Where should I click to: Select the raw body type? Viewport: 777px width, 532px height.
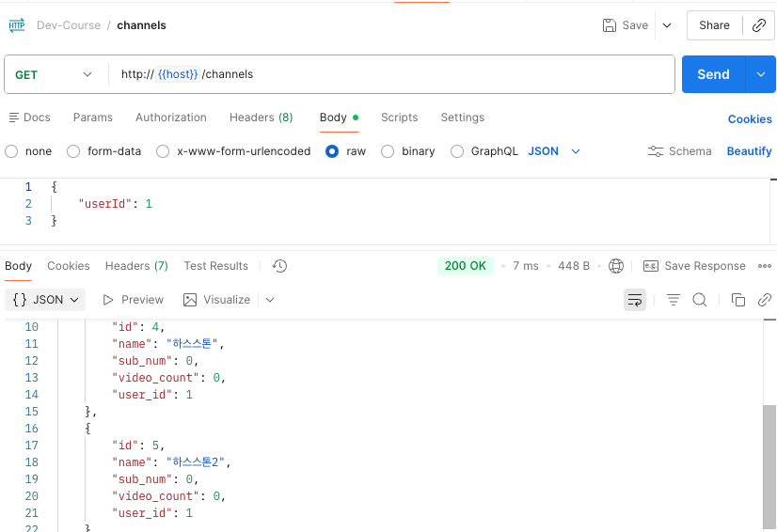(332, 151)
